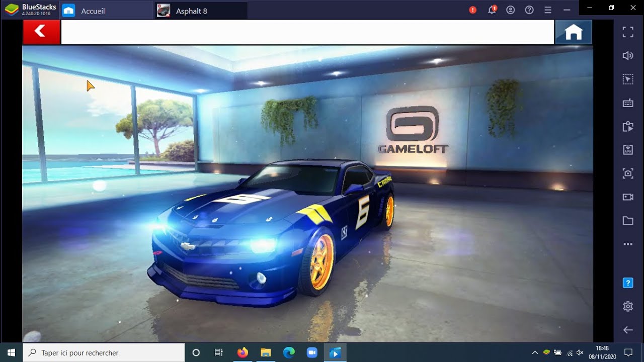644x362 pixels.
Task: Check battery status tray icon
Action: point(557,352)
